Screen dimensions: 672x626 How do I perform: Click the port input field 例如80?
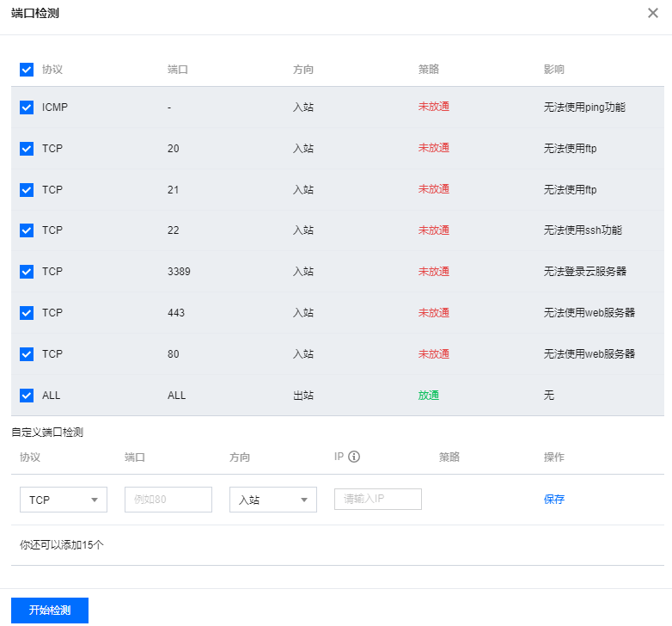(168, 500)
